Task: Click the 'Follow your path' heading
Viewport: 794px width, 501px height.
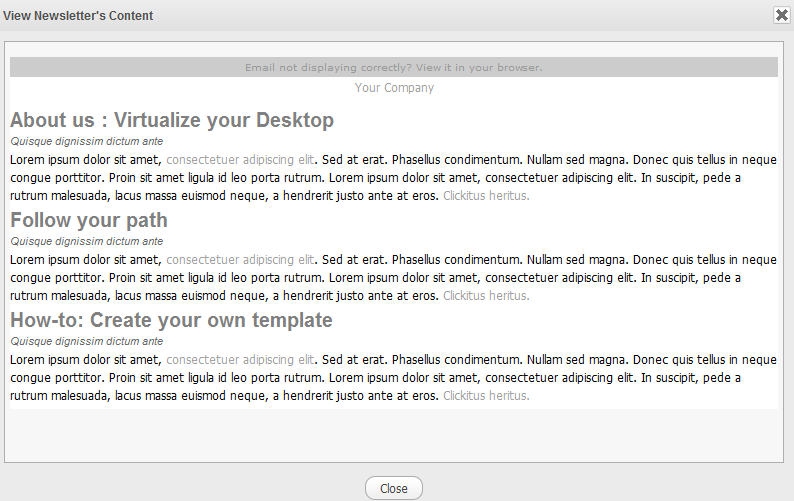Action: pos(89,220)
